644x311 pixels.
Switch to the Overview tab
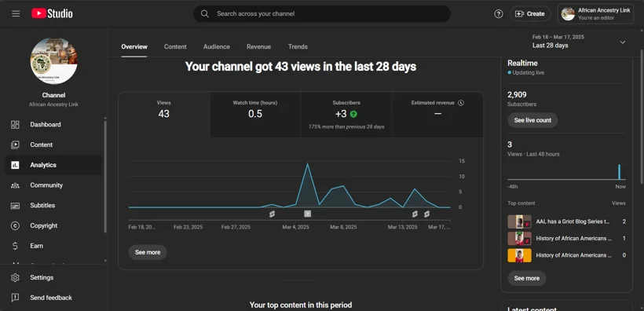click(134, 46)
